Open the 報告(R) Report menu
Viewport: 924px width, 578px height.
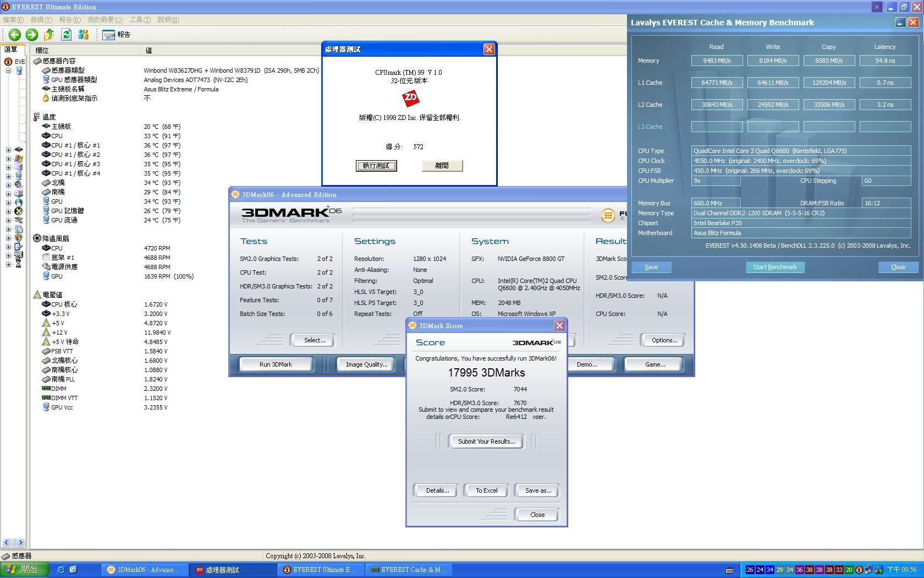[x=70, y=20]
